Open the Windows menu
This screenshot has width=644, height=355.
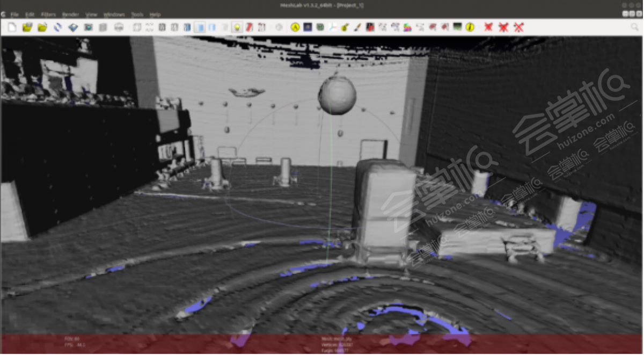click(x=114, y=15)
